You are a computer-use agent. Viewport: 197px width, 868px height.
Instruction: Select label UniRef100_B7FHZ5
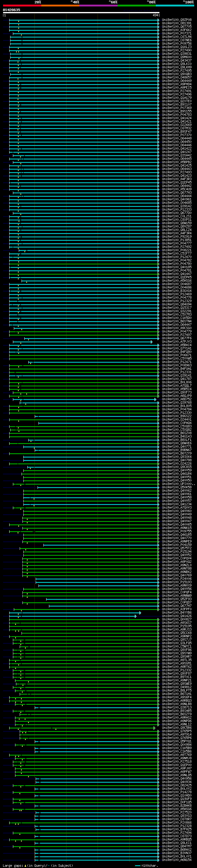pyautogui.click(x=177, y=829)
